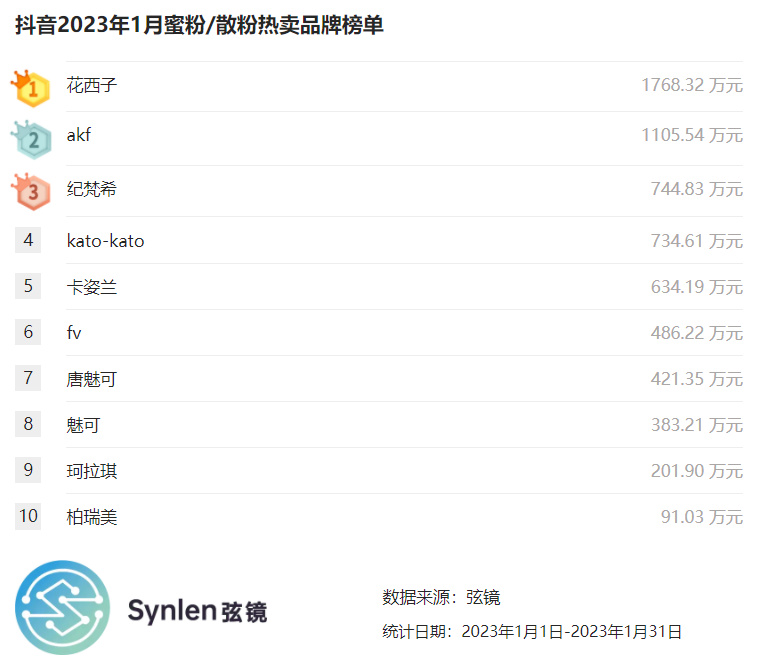Click the Synlen 弦镜 brand wordmark
The width and height of the screenshot is (760, 671).
197,610
